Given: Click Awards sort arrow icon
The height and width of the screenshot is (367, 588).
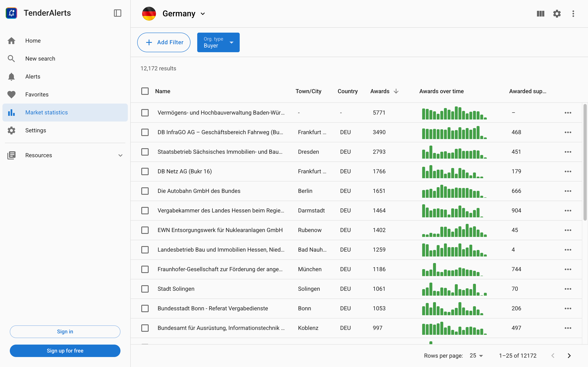Looking at the screenshot, I should (x=396, y=91).
